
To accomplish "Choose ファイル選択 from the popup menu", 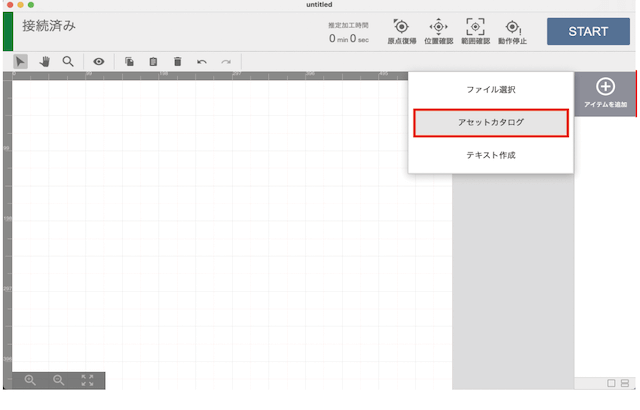I will click(490, 90).
